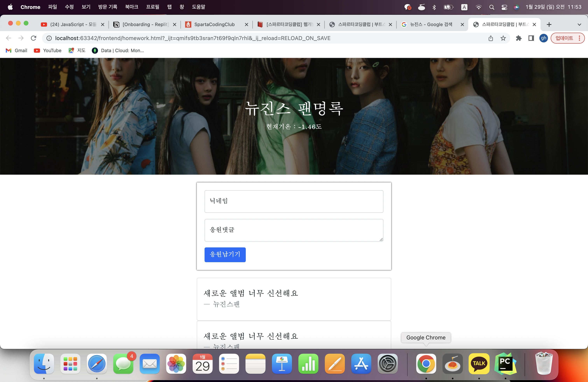Focus the 닉네임 input field
The width and height of the screenshot is (588, 382).
pos(294,201)
